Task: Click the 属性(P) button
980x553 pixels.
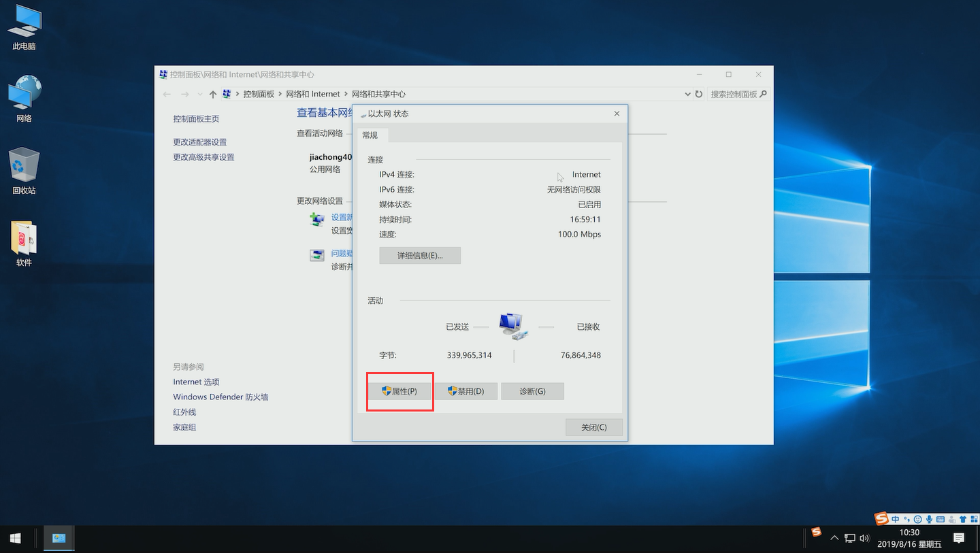Action: [399, 391]
